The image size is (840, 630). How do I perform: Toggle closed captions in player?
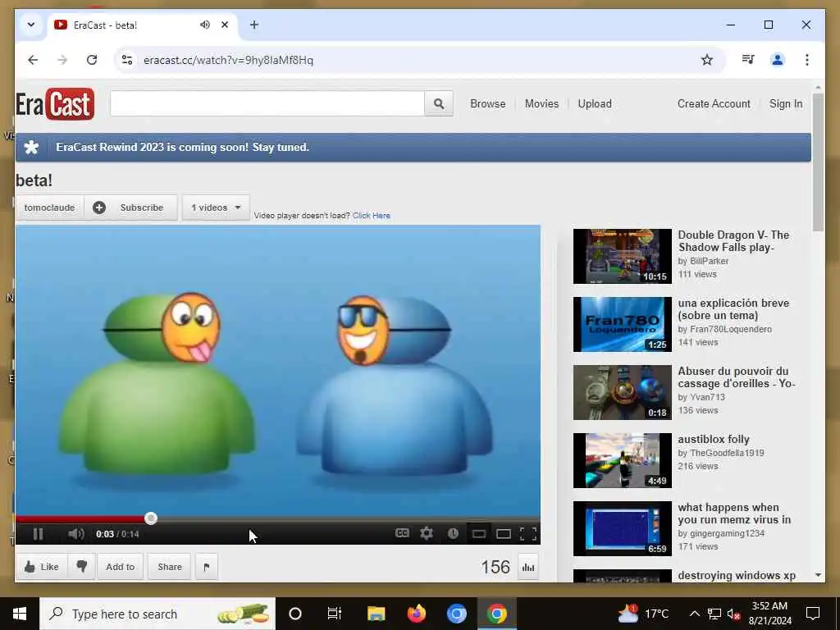402,533
